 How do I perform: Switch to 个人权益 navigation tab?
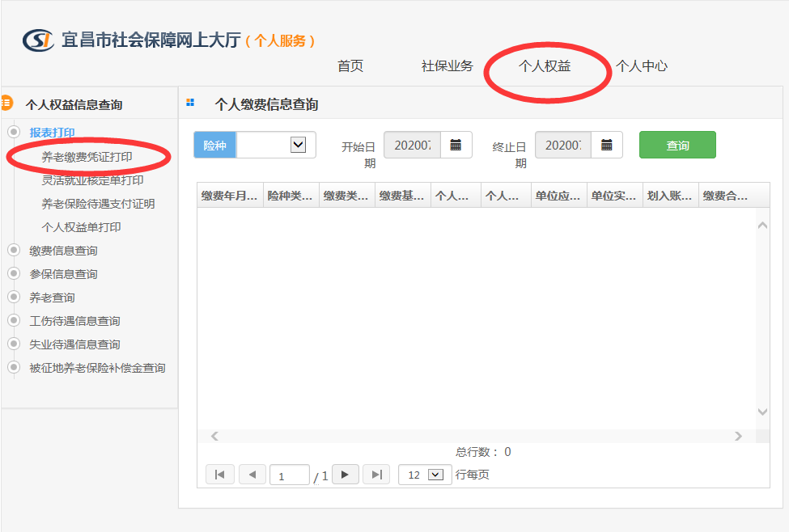[545, 66]
